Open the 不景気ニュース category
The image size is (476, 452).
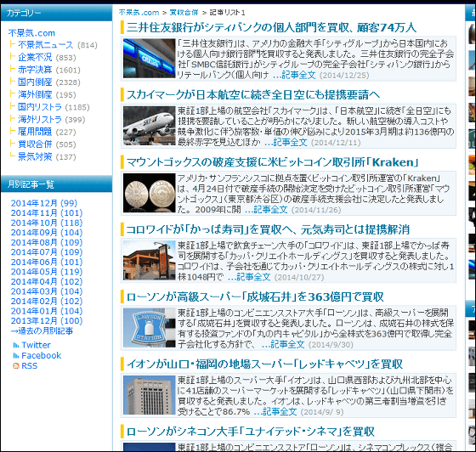(46, 45)
